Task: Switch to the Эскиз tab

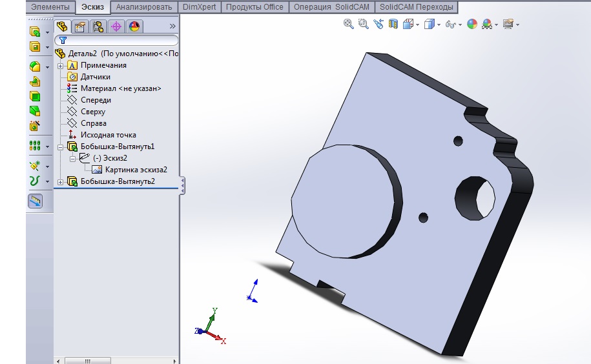Action: pos(93,6)
